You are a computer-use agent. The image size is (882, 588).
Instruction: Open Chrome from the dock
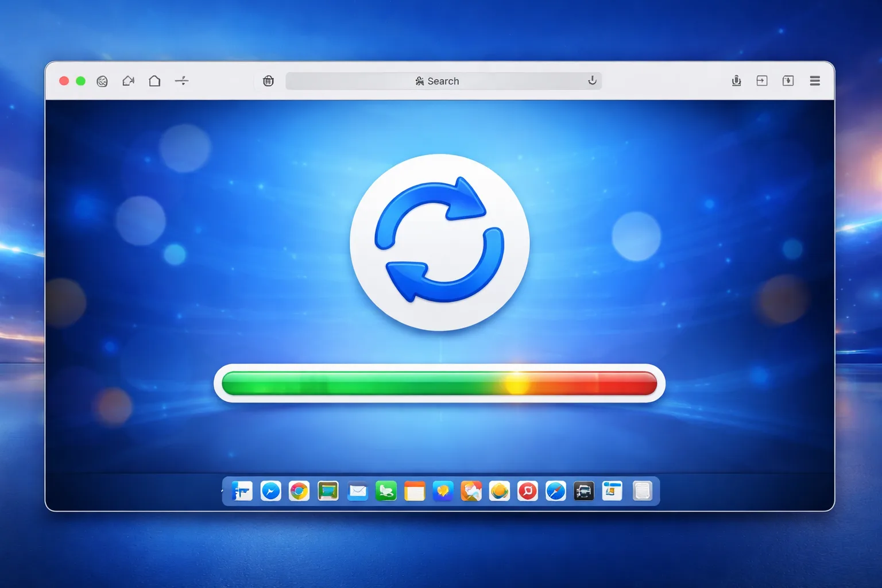(299, 491)
